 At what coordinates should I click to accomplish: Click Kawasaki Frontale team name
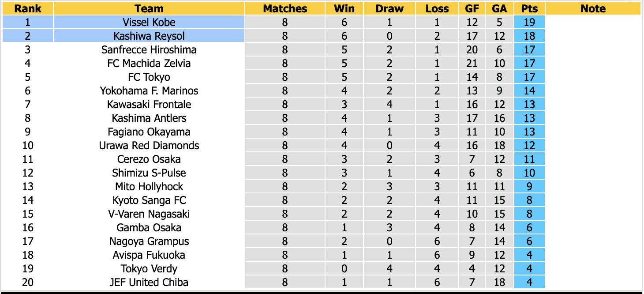coord(149,104)
